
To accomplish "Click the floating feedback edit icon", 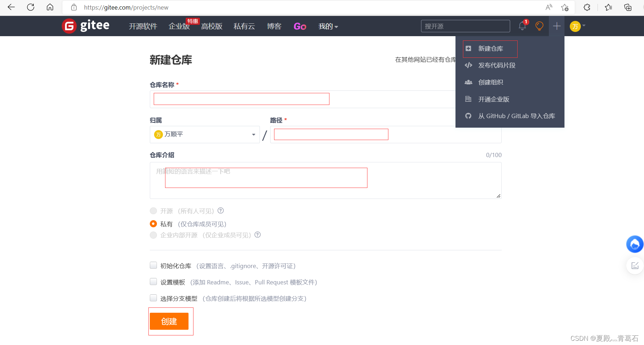I will 635,265.
